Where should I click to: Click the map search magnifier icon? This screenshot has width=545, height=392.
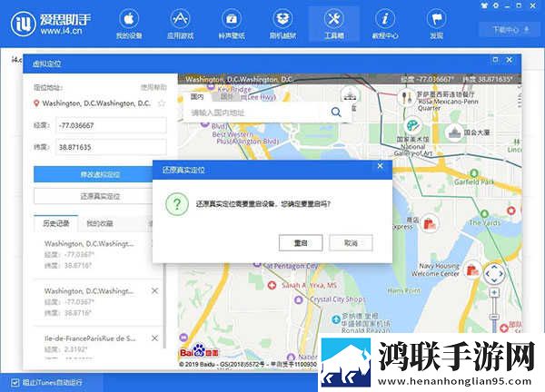336,113
